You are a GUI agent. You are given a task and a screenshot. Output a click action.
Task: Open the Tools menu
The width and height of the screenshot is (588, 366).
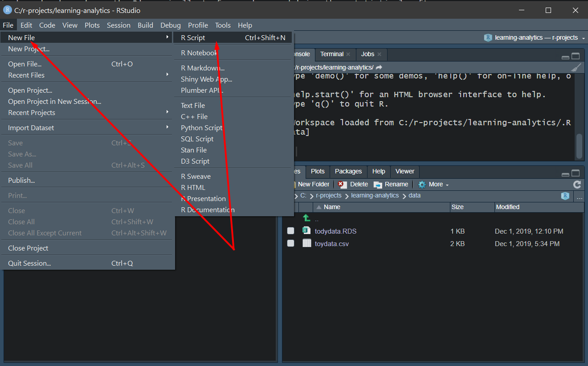click(x=223, y=25)
